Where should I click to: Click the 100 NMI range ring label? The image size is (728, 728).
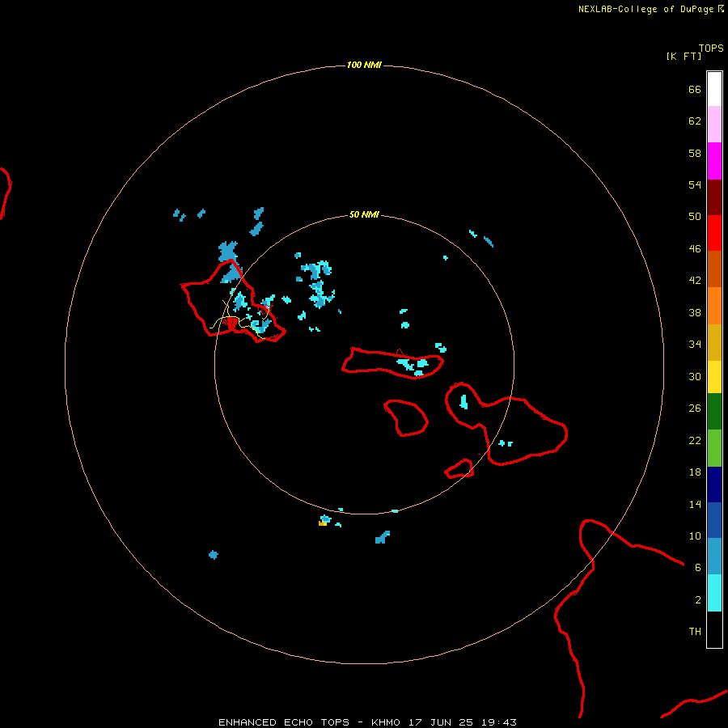(364, 65)
